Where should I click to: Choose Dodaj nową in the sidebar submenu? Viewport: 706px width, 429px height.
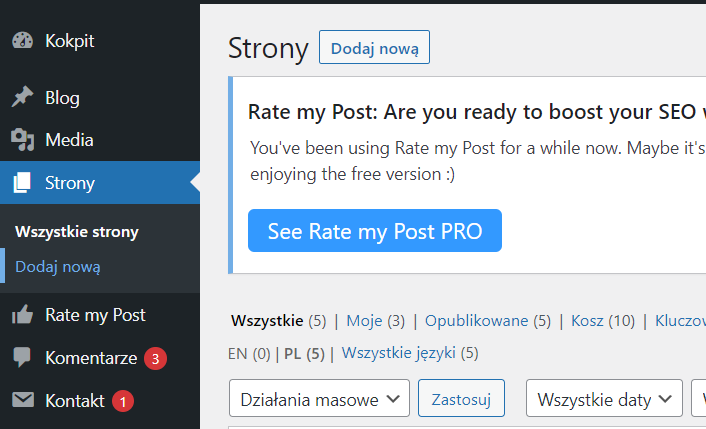coord(58,267)
